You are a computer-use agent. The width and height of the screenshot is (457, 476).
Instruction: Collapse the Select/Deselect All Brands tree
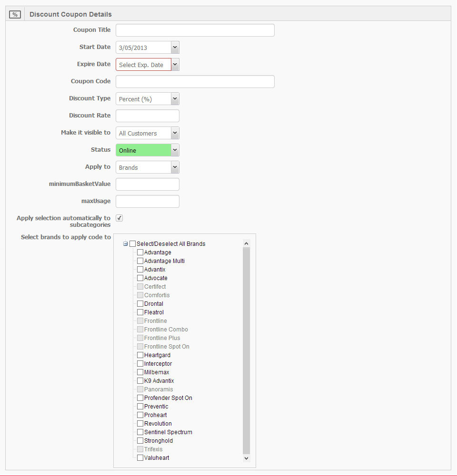click(125, 244)
